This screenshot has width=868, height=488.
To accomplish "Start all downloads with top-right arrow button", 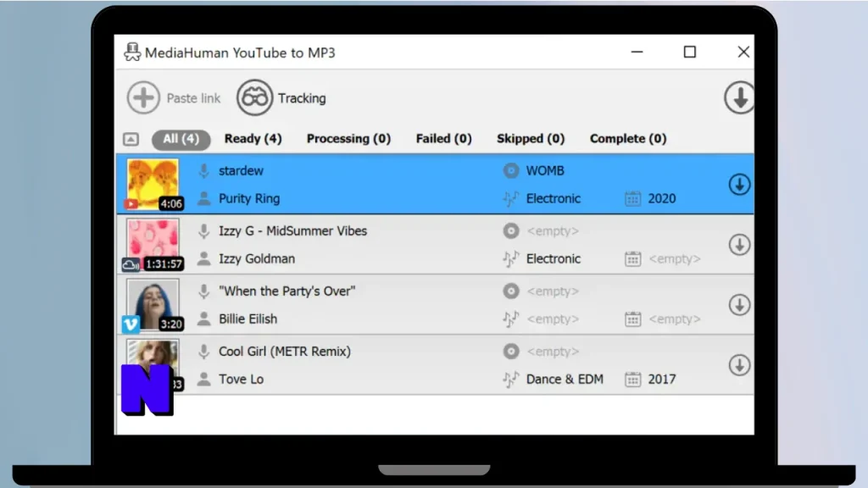I will coord(739,98).
